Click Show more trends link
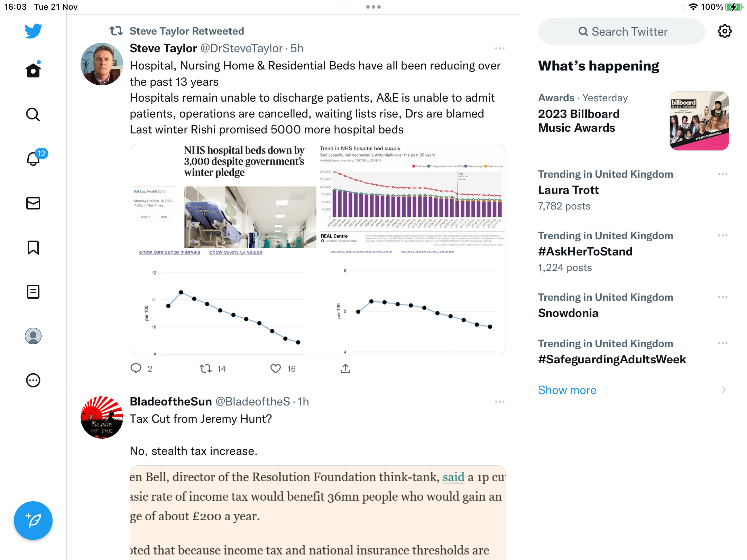This screenshot has width=747, height=560. click(567, 390)
